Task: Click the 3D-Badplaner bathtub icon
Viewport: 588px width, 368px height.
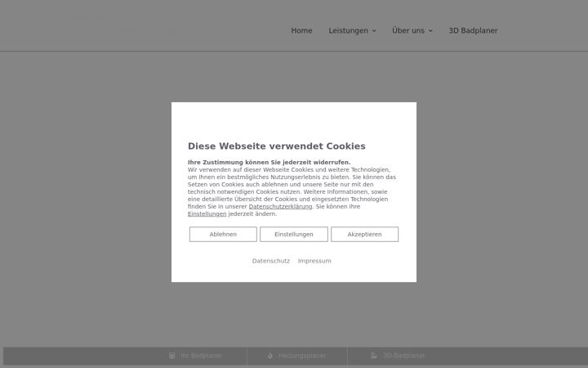Action: pos(374,356)
